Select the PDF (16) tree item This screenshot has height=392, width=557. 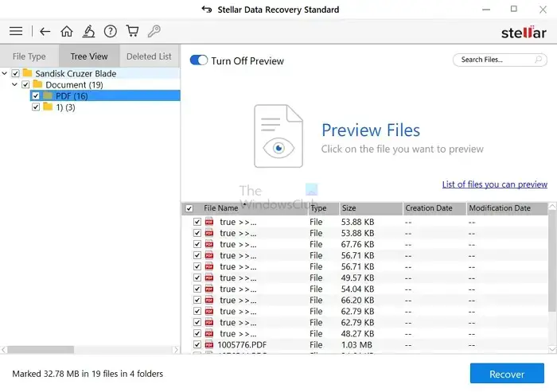pyautogui.click(x=72, y=95)
